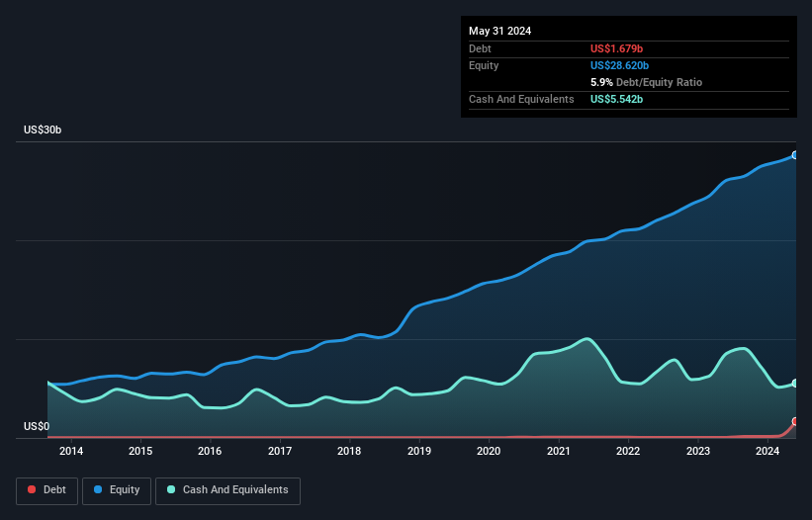The height and width of the screenshot is (520, 812).
Task: Click the 2020 x-axis label
Action: tap(489, 451)
